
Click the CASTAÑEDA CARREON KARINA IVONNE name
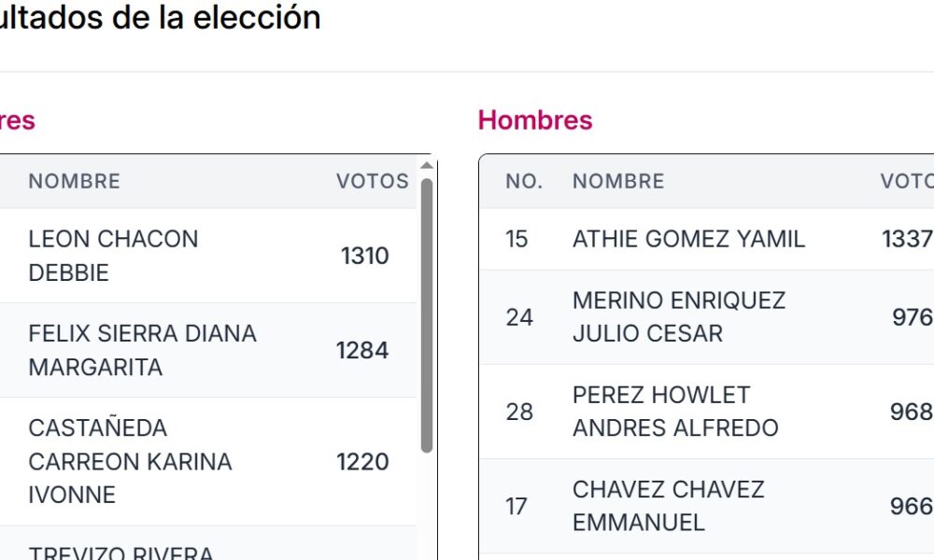point(130,461)
